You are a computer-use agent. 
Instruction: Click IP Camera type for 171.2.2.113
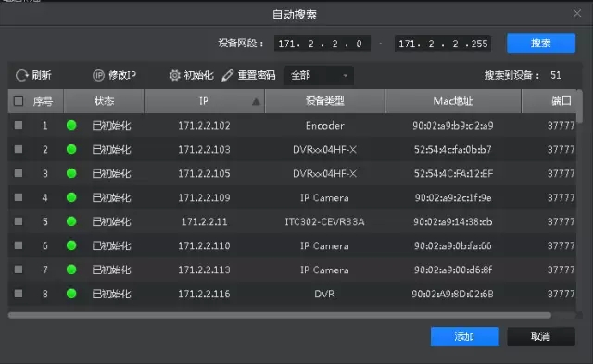(x=324, y=270)
